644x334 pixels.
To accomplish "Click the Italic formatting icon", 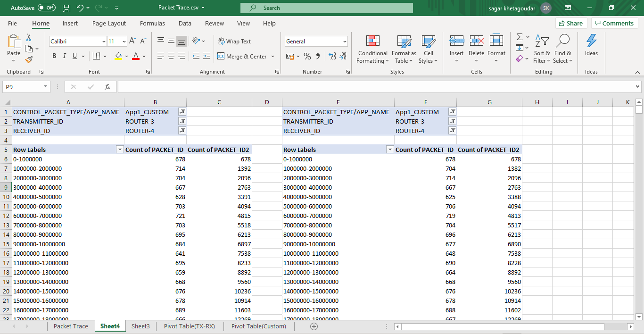I will coord(64,56).
